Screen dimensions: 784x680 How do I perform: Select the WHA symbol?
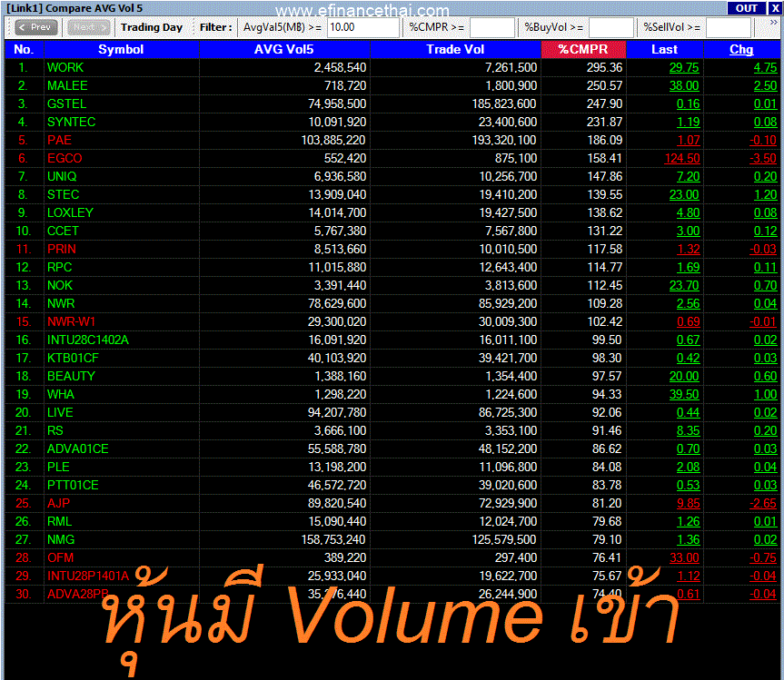tap(61, 394)
